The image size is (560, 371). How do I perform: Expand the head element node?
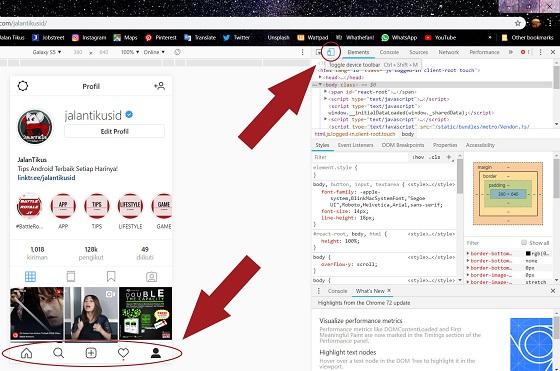click(x=320, y=77)
